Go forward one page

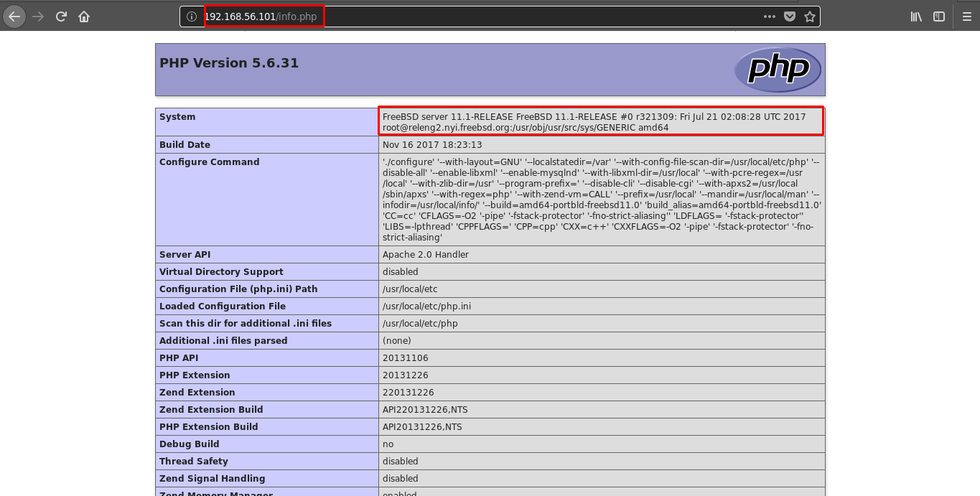click(x=38, y=17)
